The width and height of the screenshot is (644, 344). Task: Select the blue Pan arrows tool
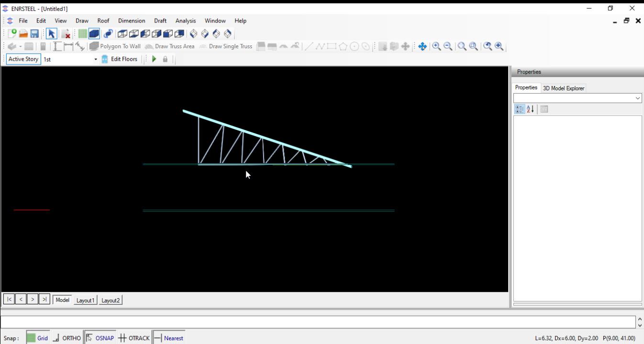(422, 46)
